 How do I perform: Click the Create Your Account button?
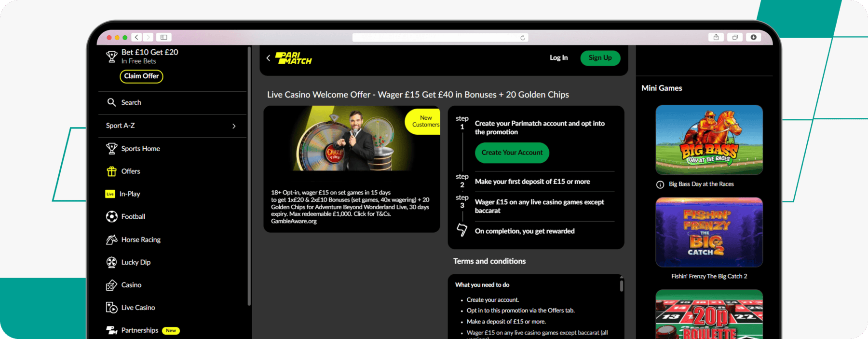[x=512, y=153]
